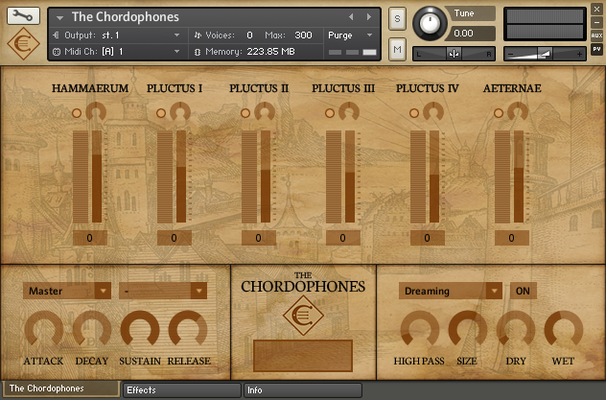Click the Tune knob
The image size is (606, 400).
point(430,23)
